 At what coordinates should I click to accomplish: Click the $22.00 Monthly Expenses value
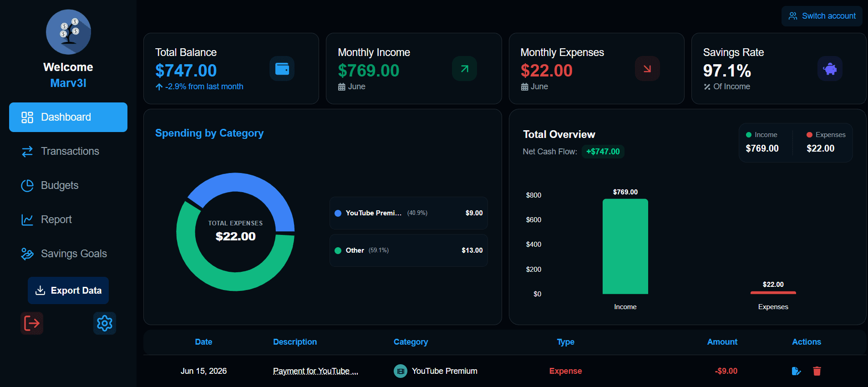[546, 71]
